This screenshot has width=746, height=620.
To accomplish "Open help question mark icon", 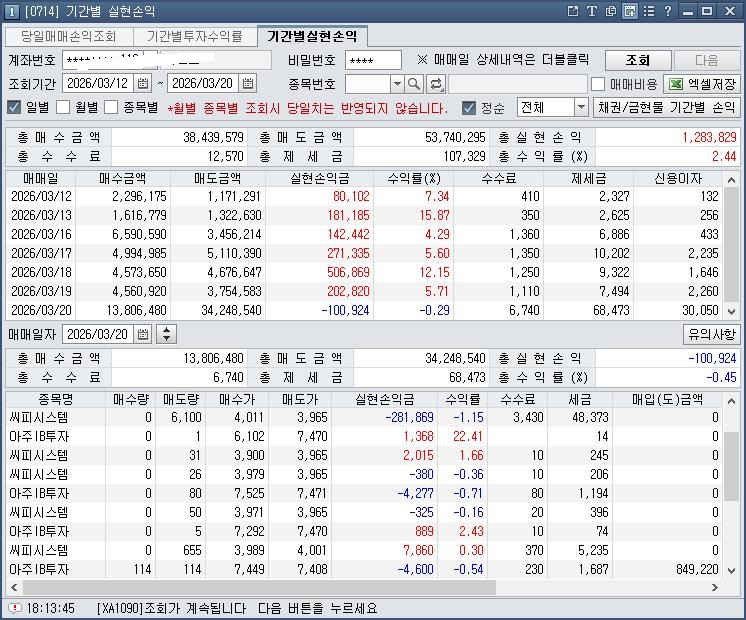I will pos(668,11).
